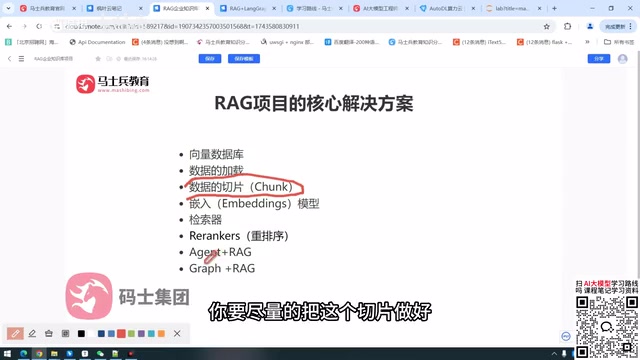Click the address bar URL

pyautogui.click(x=182, y=27)
